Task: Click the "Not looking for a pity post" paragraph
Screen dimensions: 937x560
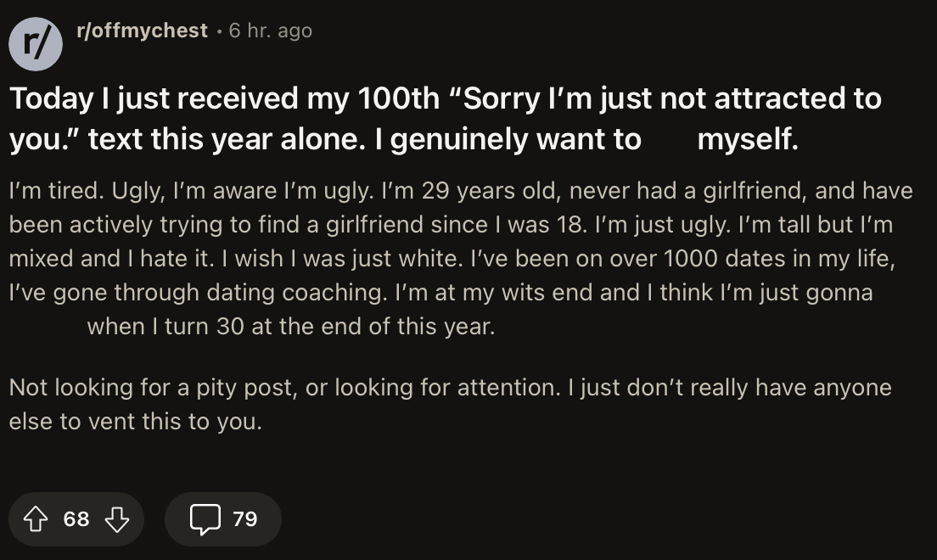Action: (x=450, y=405)
